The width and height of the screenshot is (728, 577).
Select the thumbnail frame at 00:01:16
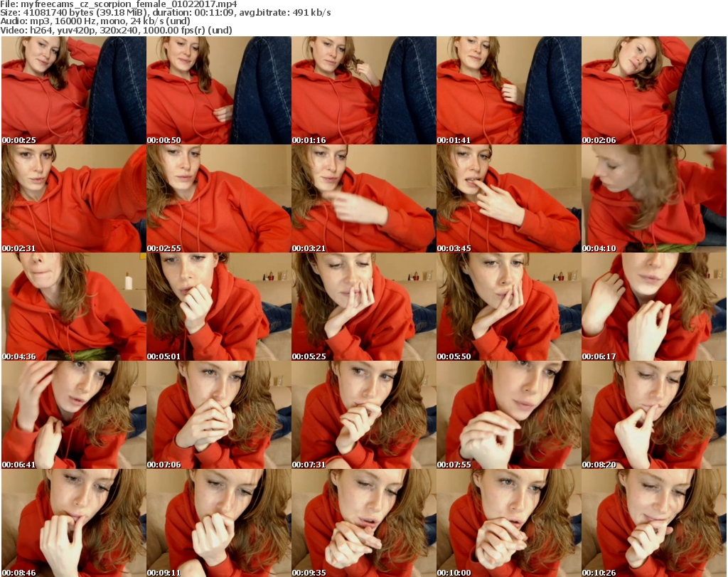[363, 90]
